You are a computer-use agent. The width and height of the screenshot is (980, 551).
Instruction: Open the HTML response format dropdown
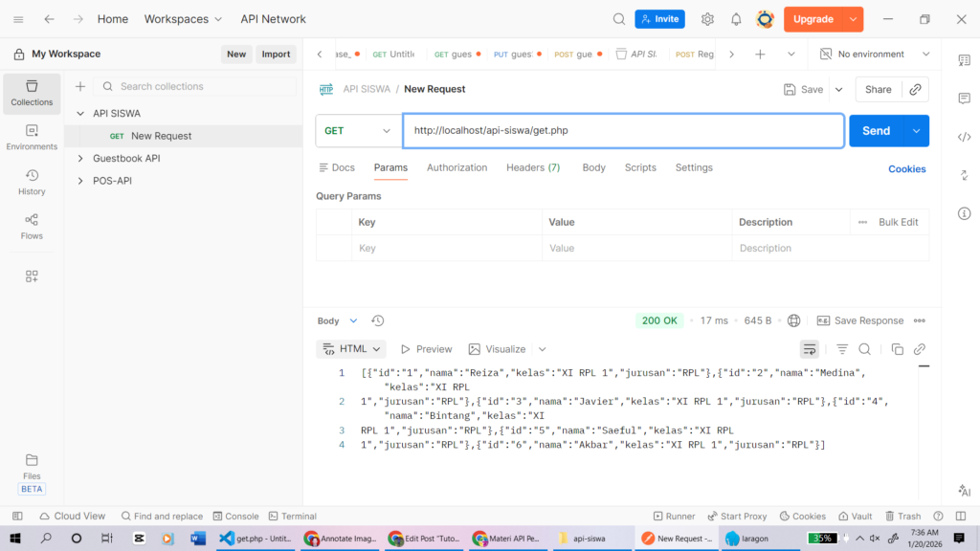(x=351, y=349)
